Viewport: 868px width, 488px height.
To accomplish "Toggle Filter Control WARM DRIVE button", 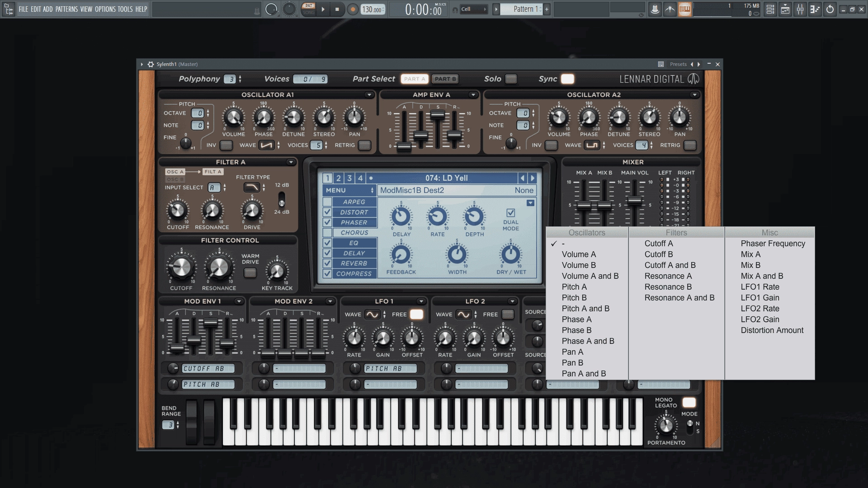I will [x=250, y=273].
